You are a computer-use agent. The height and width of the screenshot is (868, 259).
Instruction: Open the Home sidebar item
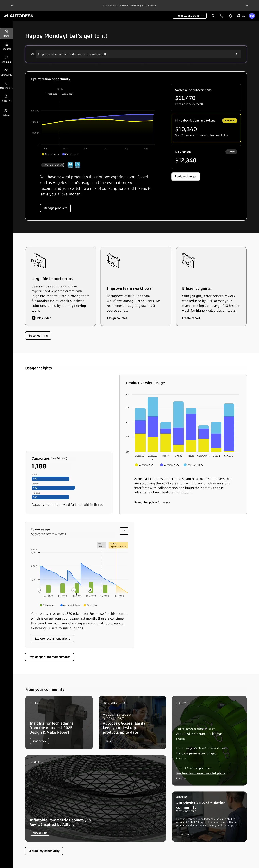pyautogui.click(x=6, y=33)
